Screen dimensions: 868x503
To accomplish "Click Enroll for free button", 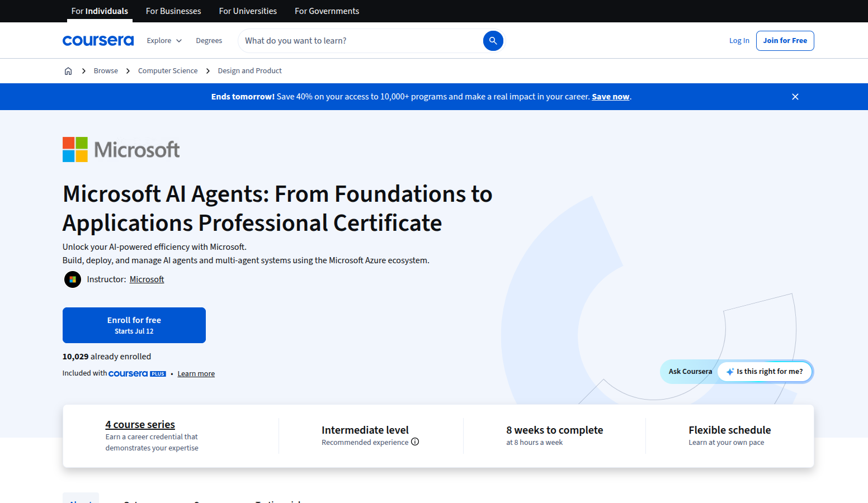I will 134,325.
